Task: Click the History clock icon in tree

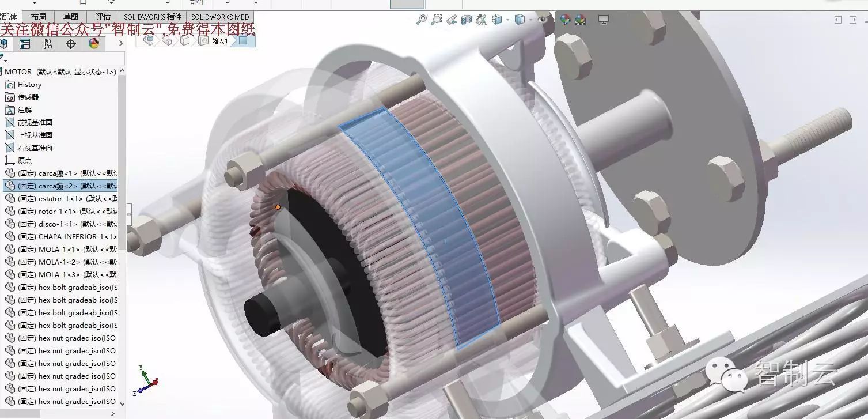Action: tap(10, 85)
